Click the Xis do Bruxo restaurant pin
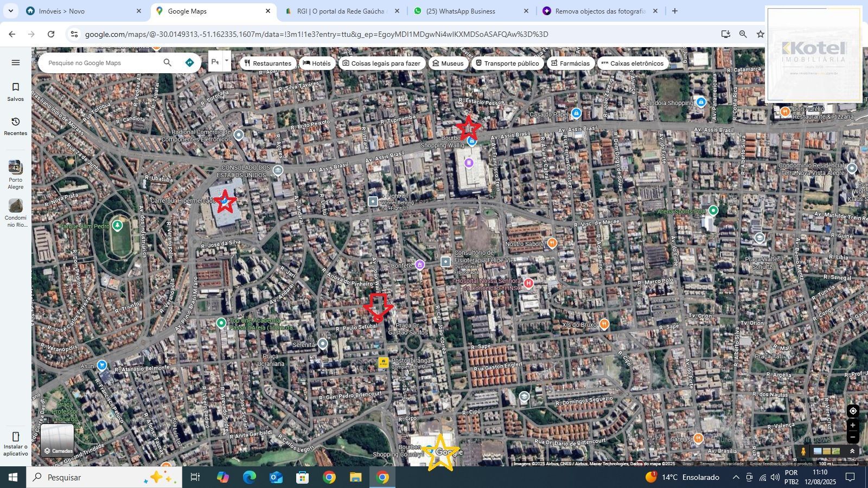This screenshot has width=868, height=488. 604,324
